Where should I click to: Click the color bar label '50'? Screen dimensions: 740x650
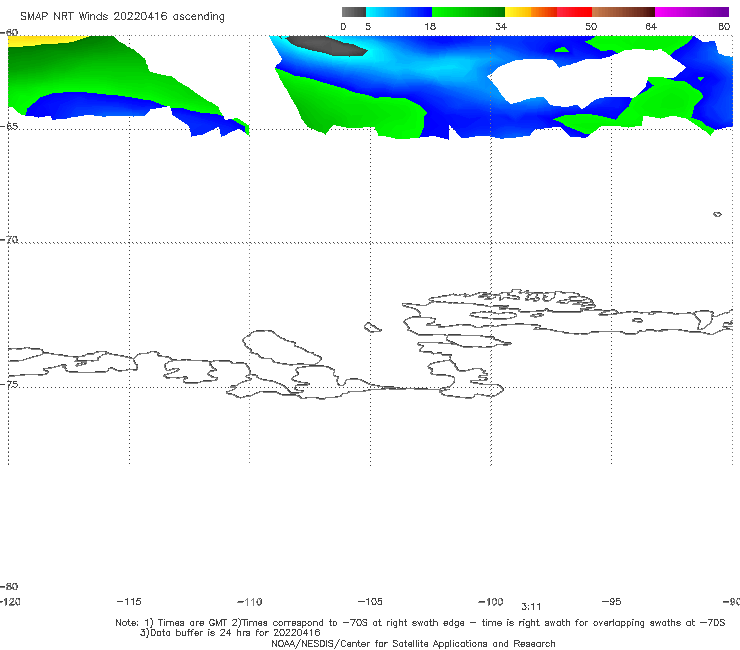(x=591, y=26)
